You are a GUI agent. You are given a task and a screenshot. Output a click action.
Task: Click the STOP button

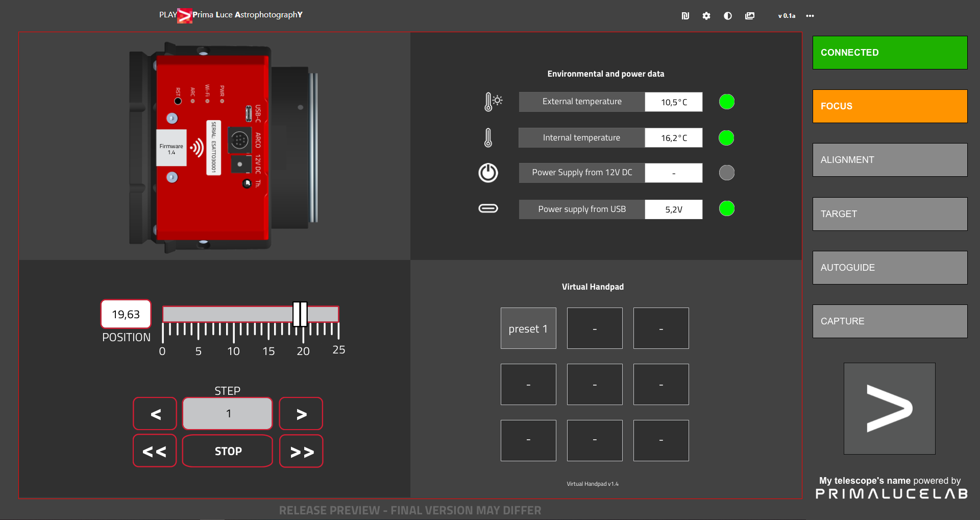[x=228, y=451]
